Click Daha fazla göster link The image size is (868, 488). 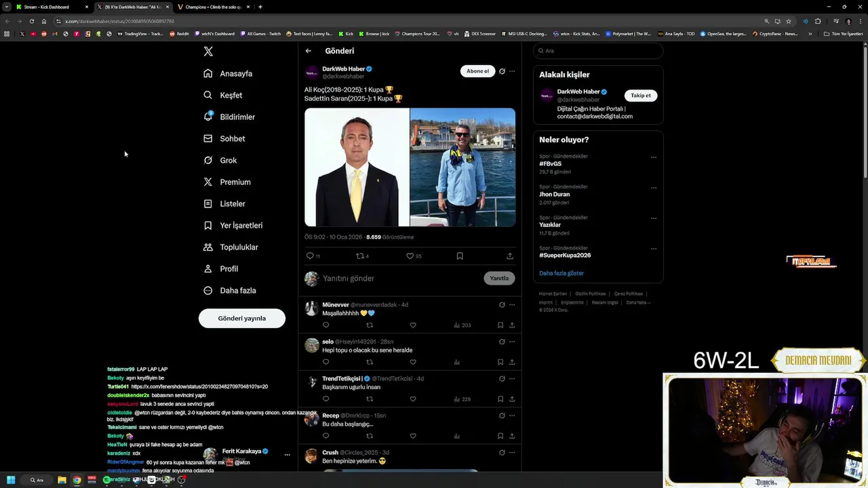click(561, 273)
